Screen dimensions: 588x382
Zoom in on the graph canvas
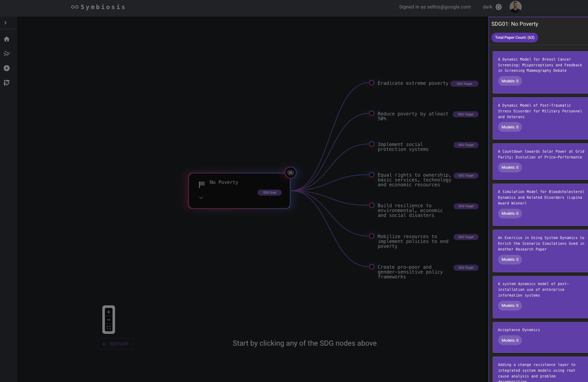pyautogui.click(x=109, y=312)
